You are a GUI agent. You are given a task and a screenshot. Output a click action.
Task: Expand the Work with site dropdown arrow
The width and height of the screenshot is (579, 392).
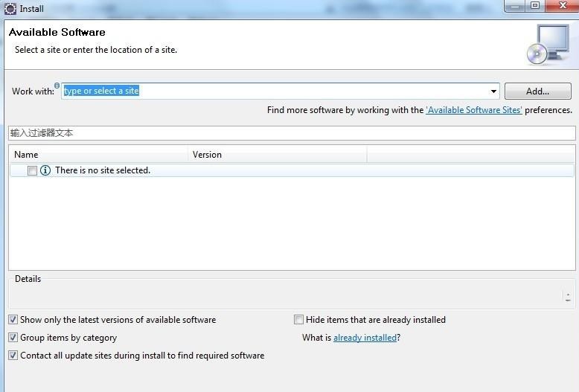493,91
